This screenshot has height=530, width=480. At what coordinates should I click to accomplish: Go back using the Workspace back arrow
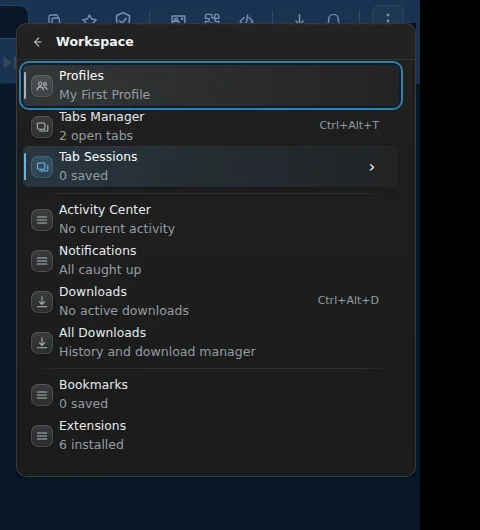coord(38,42)
